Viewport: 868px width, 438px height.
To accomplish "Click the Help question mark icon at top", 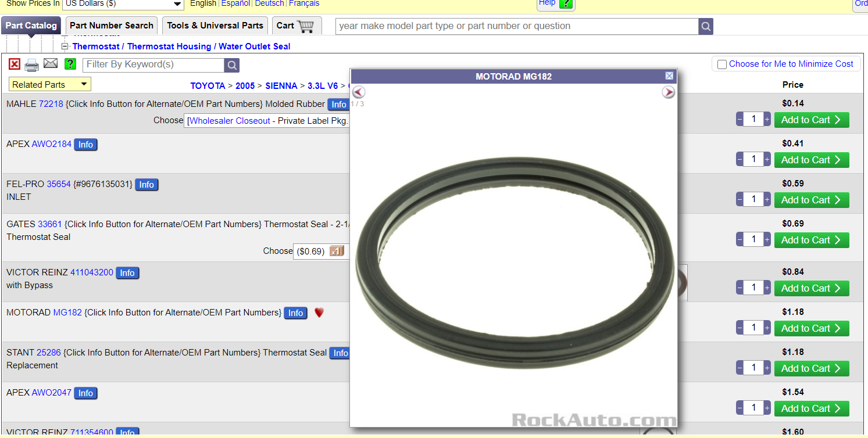I will click(566, 3).
